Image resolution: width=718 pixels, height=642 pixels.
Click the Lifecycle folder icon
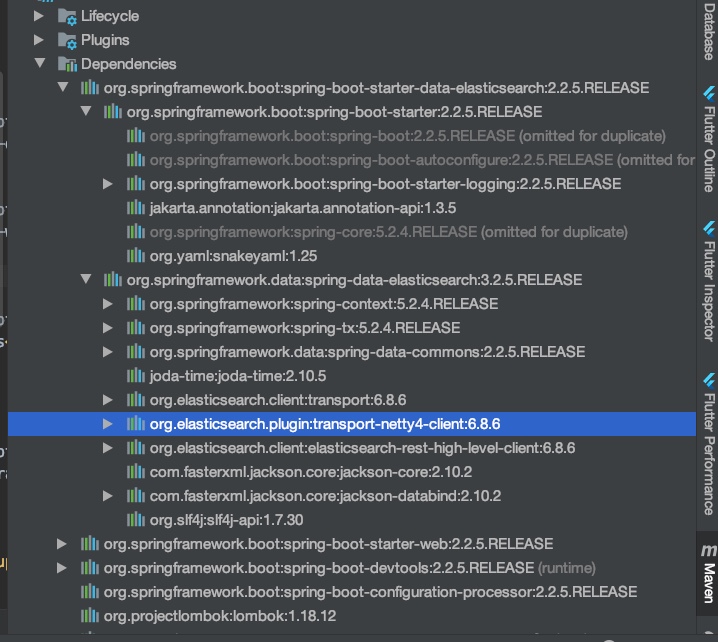pyautogui.click(x=67, y=16)
